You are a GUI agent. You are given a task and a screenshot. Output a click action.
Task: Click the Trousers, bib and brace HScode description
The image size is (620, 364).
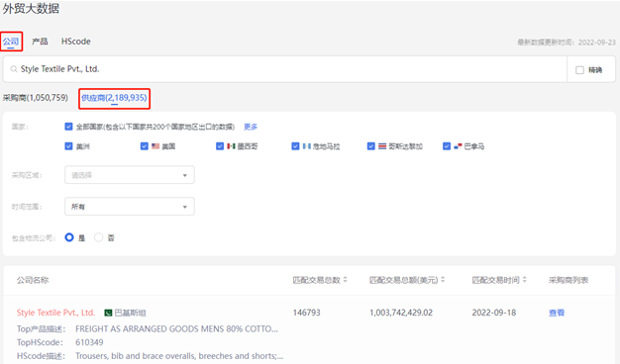[x=179, y=356]
